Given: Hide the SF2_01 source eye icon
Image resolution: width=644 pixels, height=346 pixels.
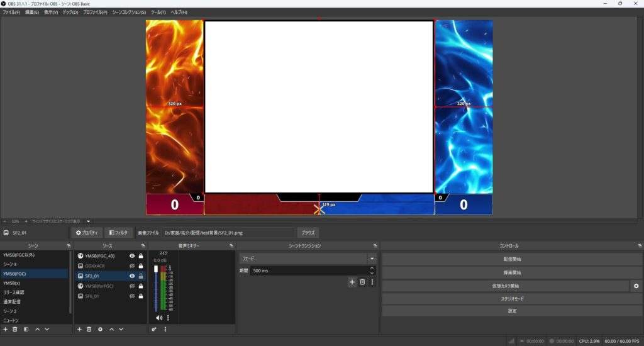Looking at the screenshot, I should (132, 276).
